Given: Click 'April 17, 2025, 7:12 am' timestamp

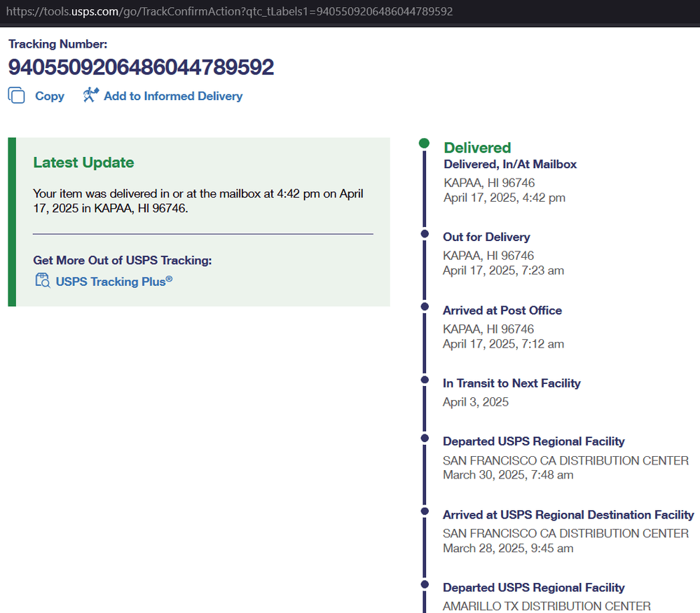Looking at the screenshot, I should (x=503, y=344).
